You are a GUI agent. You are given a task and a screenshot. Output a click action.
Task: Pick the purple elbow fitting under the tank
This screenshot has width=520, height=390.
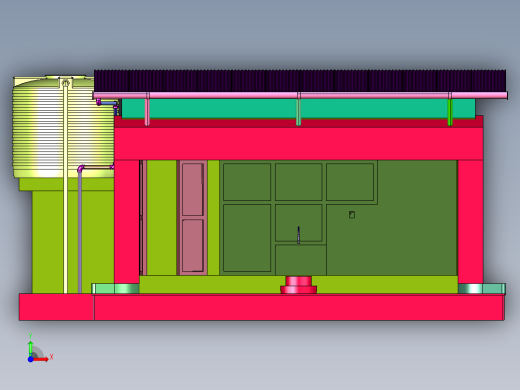(80, 168)
